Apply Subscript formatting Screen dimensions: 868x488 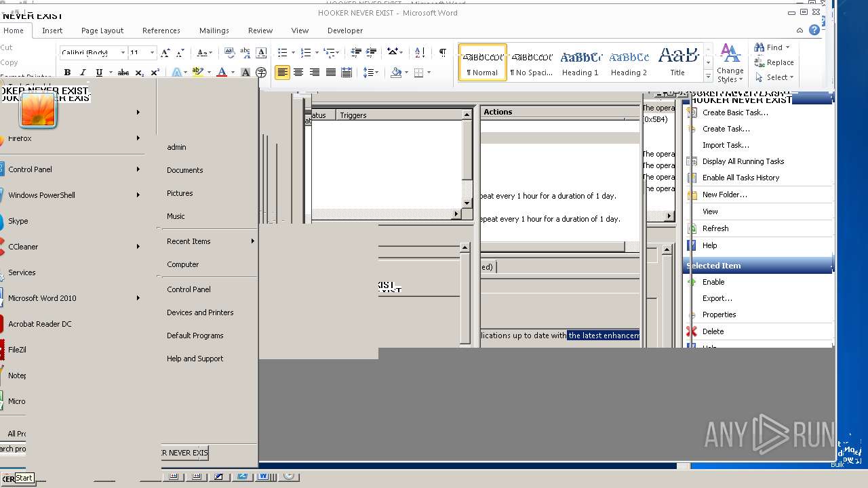click(x=139, y=73)
